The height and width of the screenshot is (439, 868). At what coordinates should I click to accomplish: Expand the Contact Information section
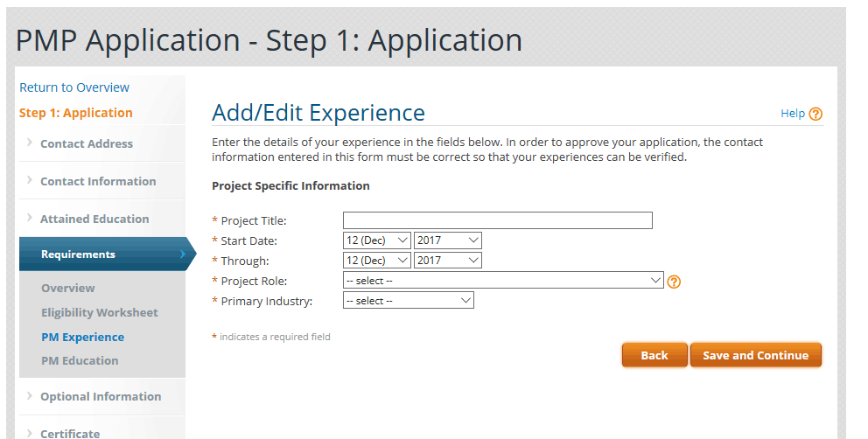(98, 181)
